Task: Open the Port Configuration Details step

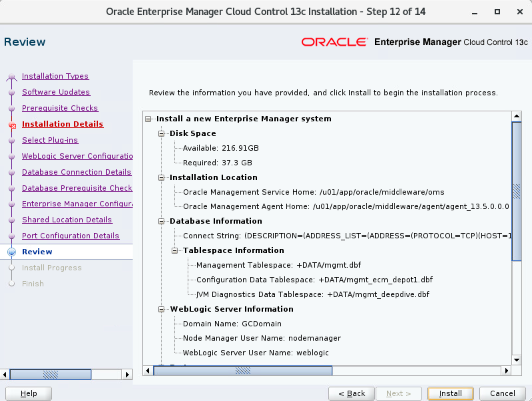Action: pyautogui.click(x=71, y=236)
